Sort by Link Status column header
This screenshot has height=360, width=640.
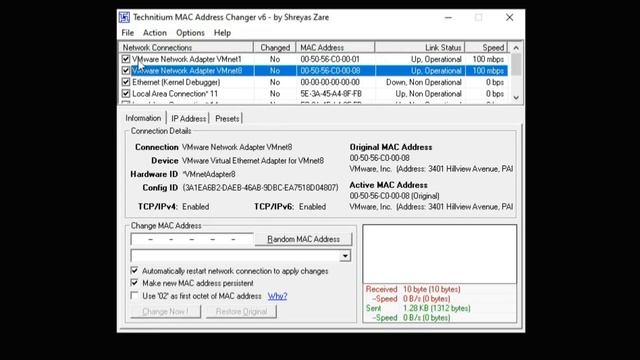[x=420, y=48]
